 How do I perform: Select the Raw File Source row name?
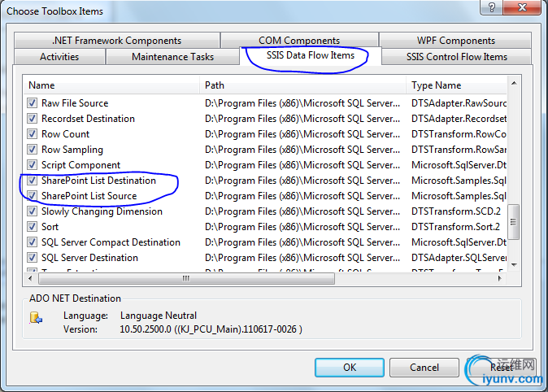tap(75, 103)
